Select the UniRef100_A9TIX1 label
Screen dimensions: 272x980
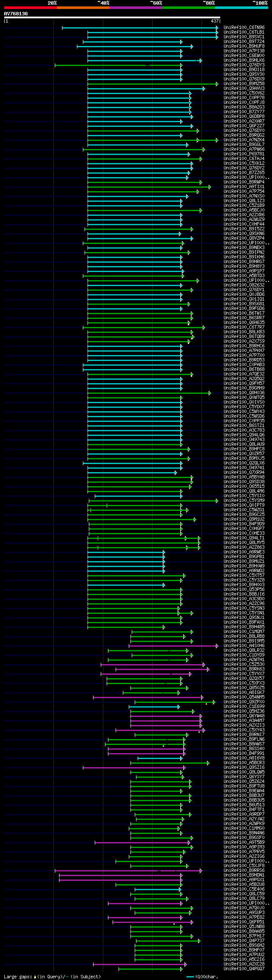[244, 187]
